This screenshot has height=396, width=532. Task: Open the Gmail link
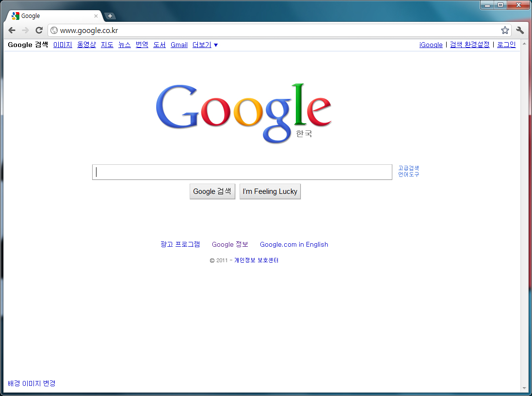(179, 45)
